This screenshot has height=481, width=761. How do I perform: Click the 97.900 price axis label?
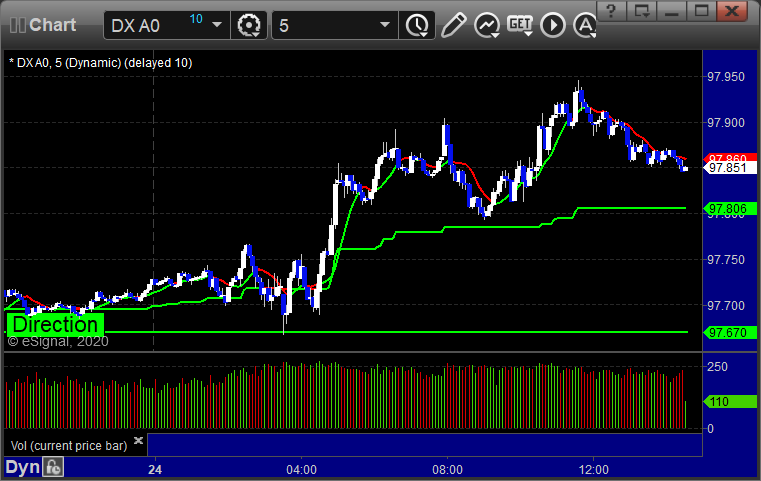tap(726, 123)
